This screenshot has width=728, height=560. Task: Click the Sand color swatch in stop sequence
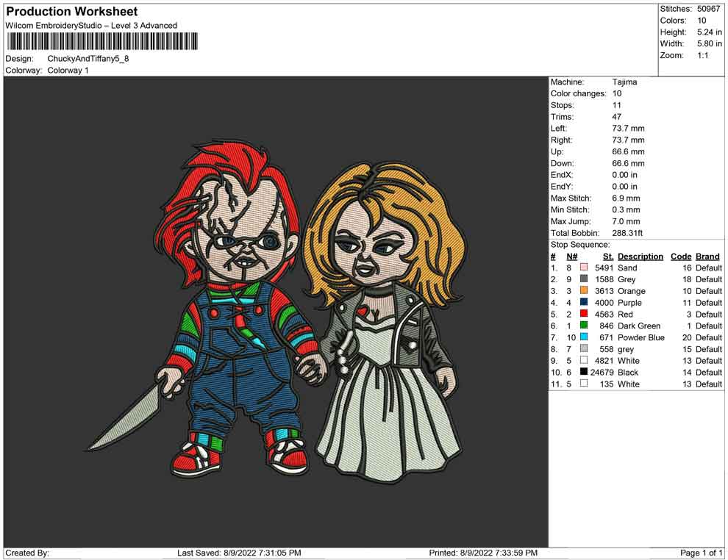[584, 268]
